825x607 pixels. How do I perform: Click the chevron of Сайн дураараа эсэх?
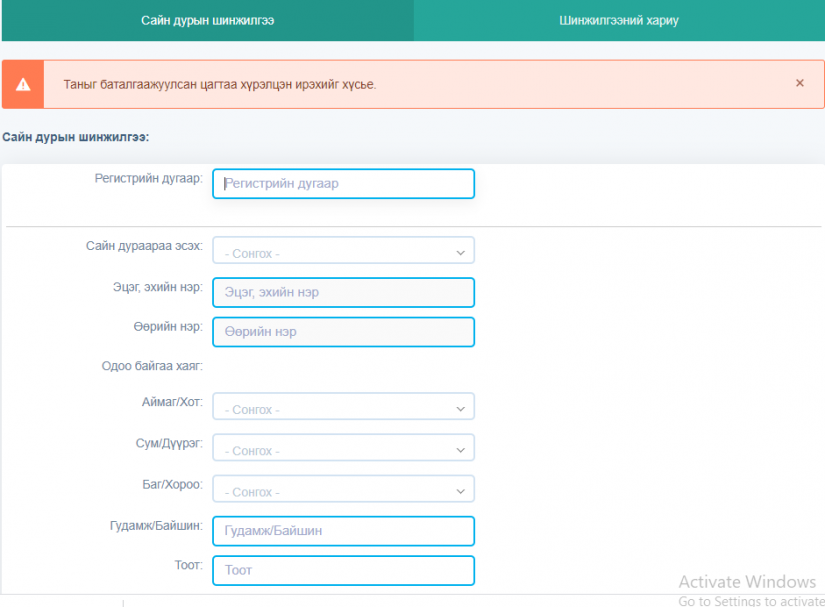(460, 253)
